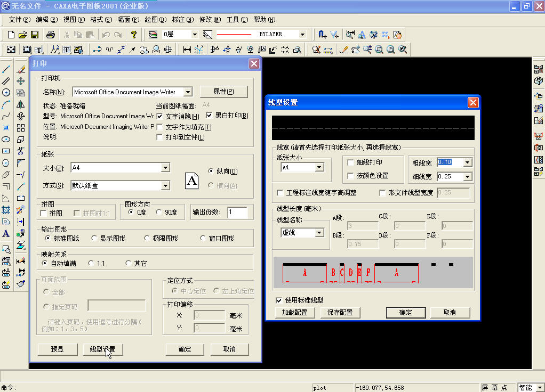Click 属性 printer properties button
The height and width of the screenshot is (392, 545).
pyautogui.click(x=224, y=92)
